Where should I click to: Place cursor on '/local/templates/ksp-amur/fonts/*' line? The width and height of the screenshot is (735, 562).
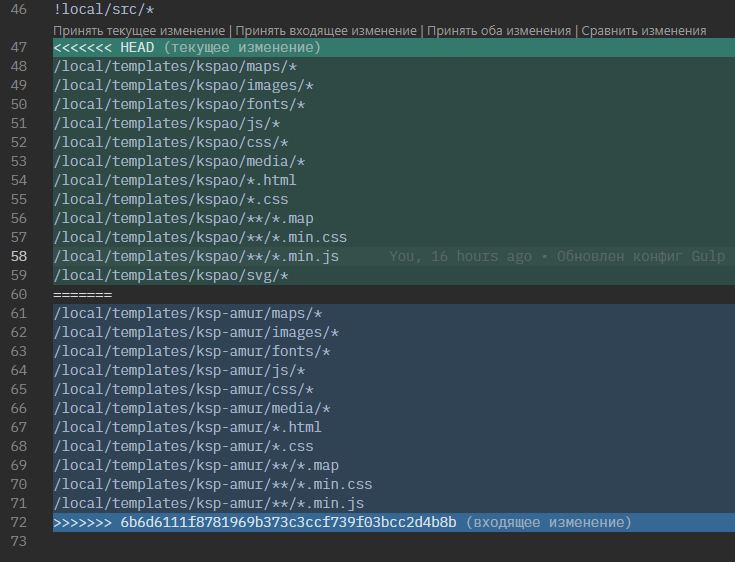(192, 352)
